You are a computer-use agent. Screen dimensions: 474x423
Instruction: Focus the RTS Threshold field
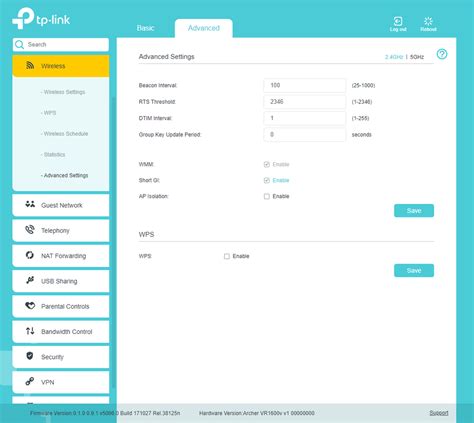[x=305, y=102]
